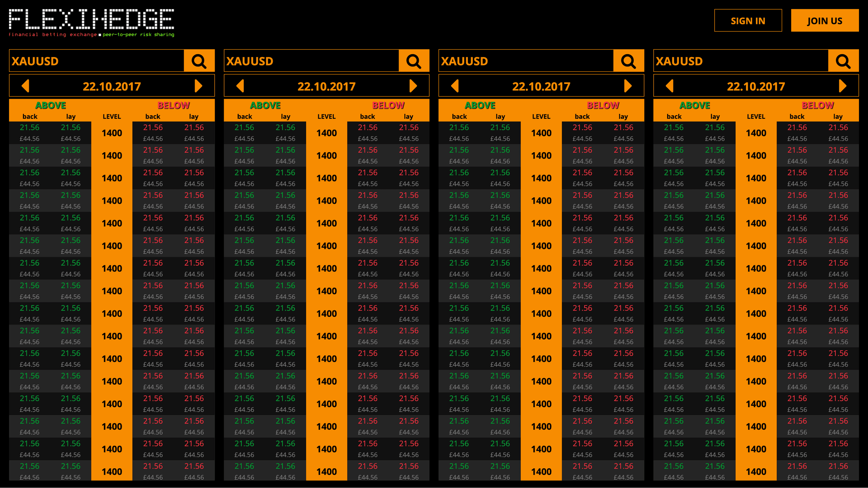868x488 pixels.
Task: Focus the XAUUSD search field in fourth panel
Action: pos(741,61)
